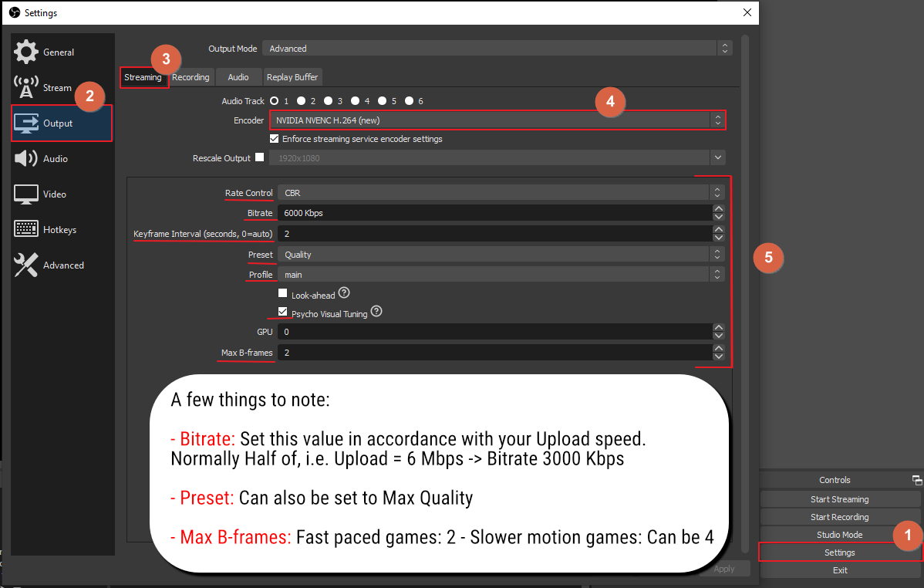Switch to the Recording tab

tap(191, 76)
